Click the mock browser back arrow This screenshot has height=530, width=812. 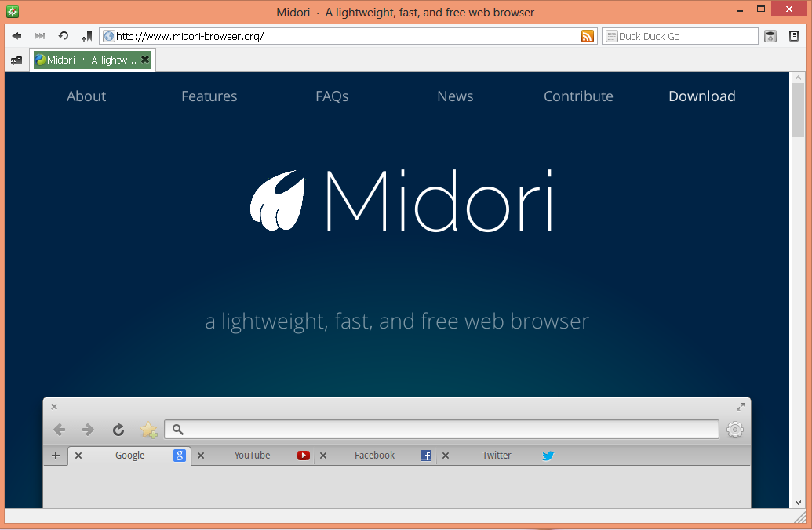(60, 430)
